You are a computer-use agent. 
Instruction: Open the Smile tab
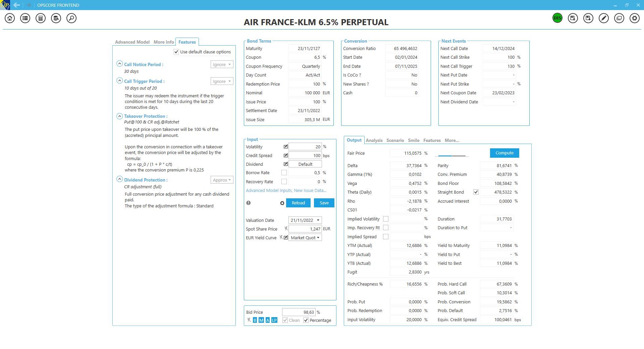pos(414,140)
